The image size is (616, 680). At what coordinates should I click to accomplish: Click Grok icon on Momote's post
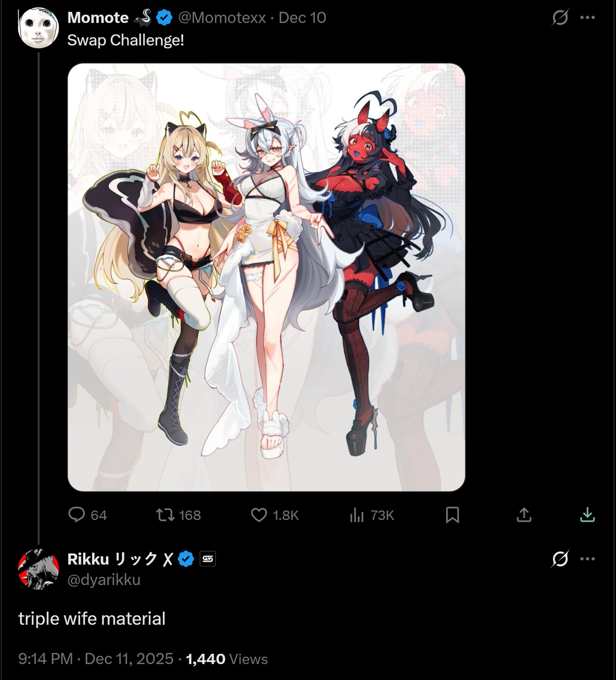[560, 17]
